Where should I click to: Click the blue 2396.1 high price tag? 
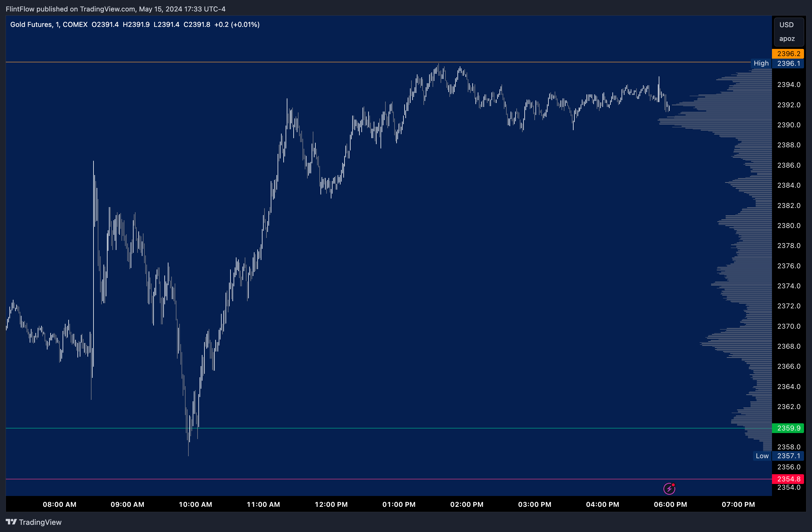788,63
